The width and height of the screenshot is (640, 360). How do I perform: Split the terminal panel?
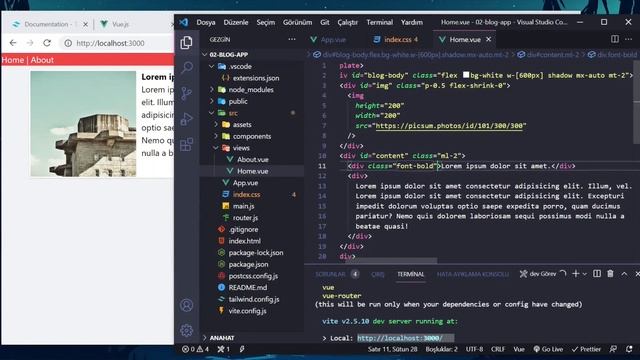(597, 273)
